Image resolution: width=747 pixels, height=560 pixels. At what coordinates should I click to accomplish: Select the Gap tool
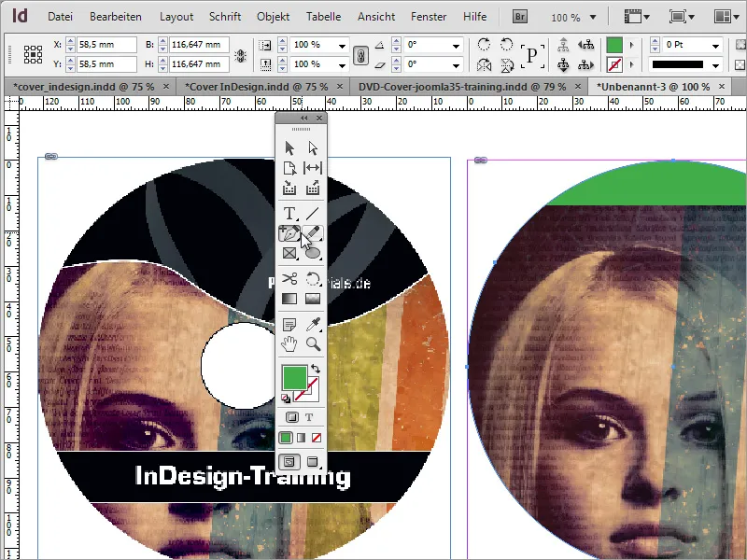313,168
